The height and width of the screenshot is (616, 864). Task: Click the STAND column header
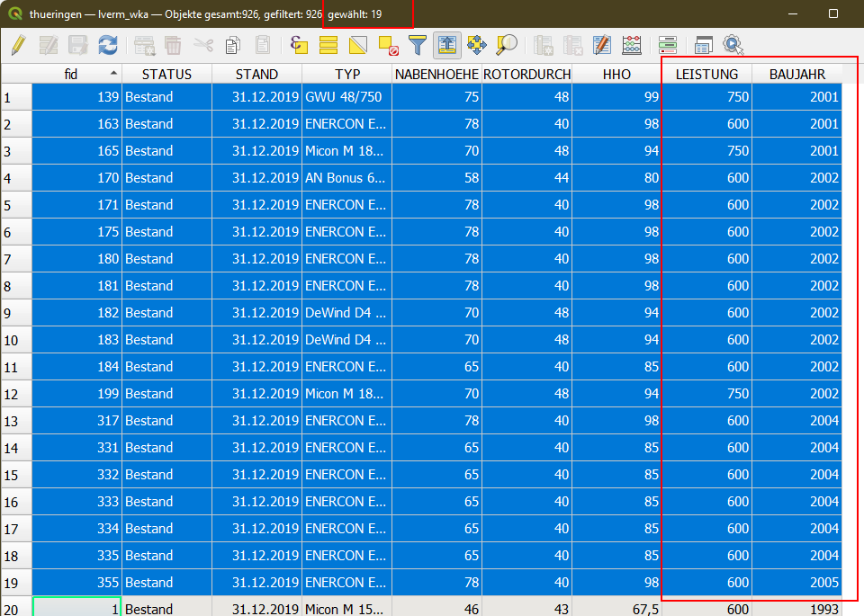[256, 74]
